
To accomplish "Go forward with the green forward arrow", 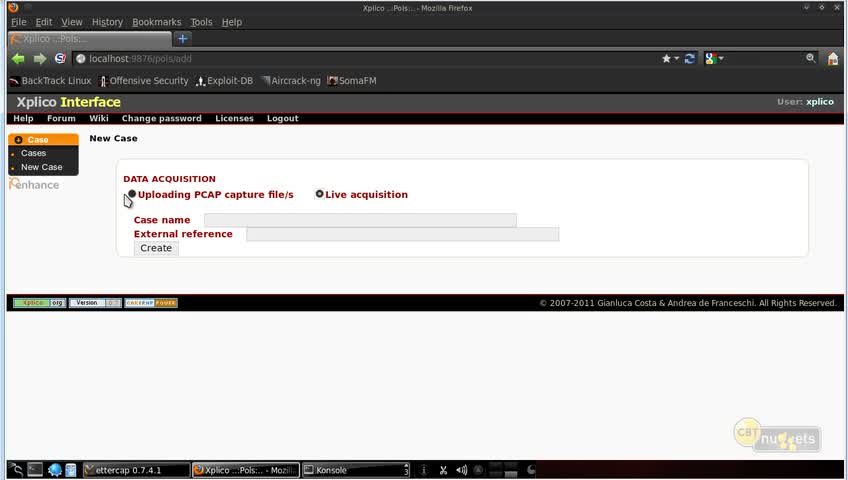I will [40, 58].
